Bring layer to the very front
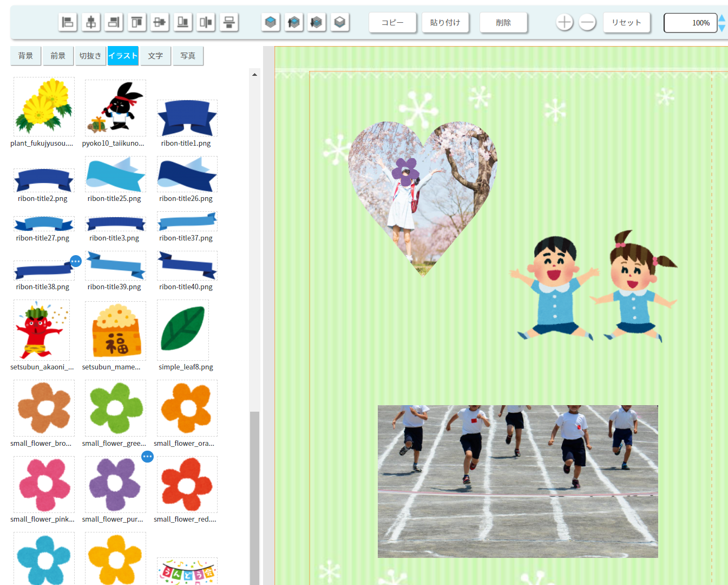The width and height of the screenshot is (728, 585). 271,22
